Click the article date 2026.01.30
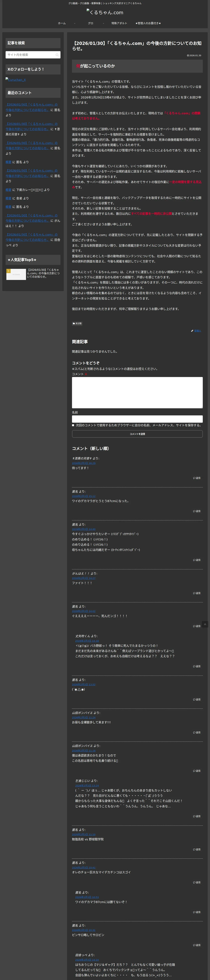 click(194, 56)
